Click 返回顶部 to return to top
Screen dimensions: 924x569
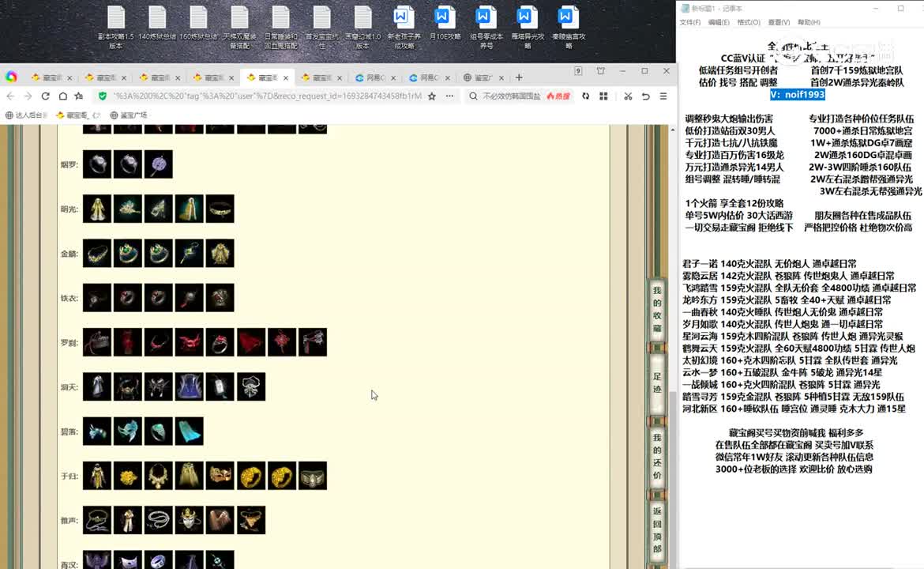pos(657,529)
